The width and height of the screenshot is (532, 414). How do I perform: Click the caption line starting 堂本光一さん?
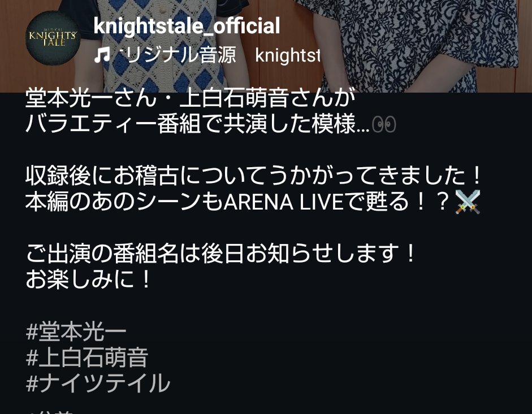coord(190,98)
